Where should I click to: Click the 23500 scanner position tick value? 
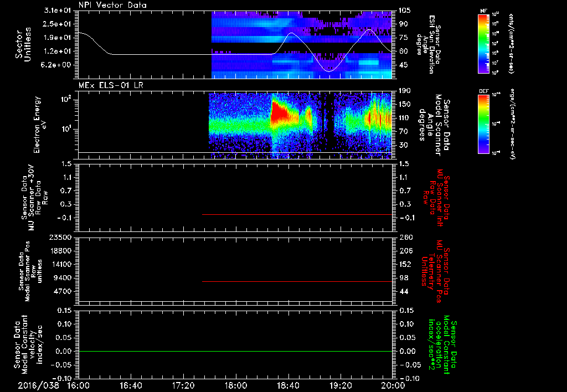60,237
